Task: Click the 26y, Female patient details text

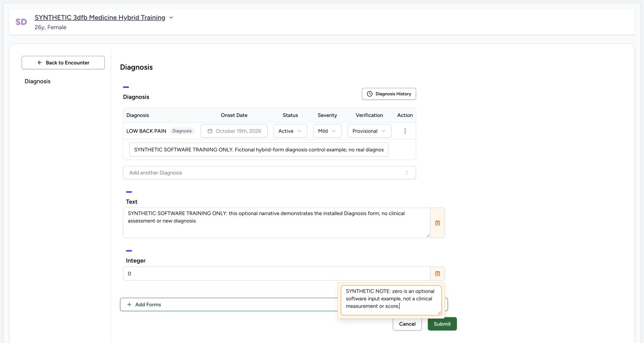Action: (51, 27)
